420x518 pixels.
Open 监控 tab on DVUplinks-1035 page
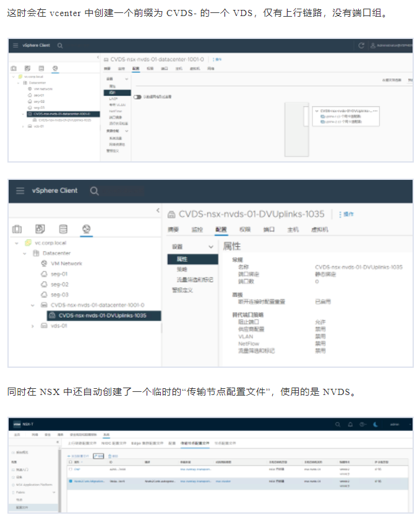[197, 229]
